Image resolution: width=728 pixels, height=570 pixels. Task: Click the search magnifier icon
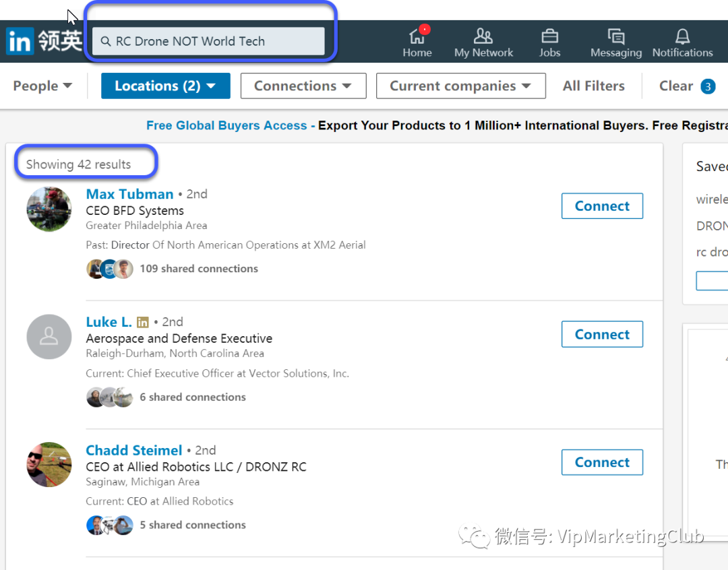coord(106,41)
